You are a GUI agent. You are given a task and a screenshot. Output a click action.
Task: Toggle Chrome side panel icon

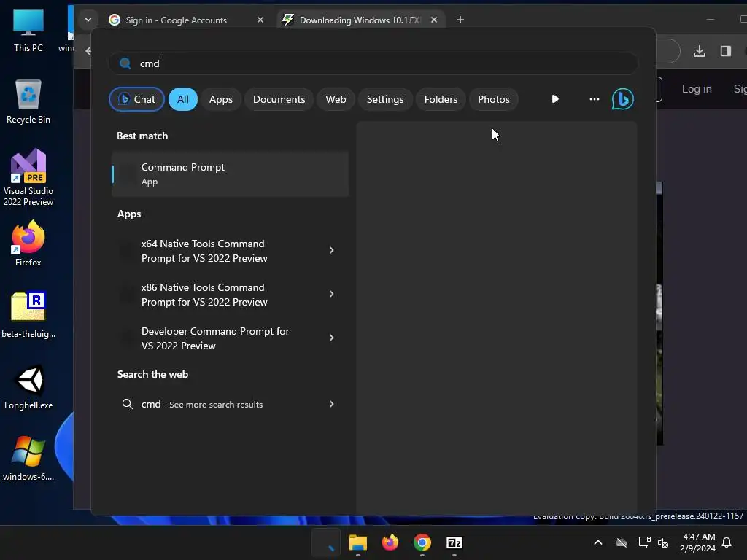(726, 51)
